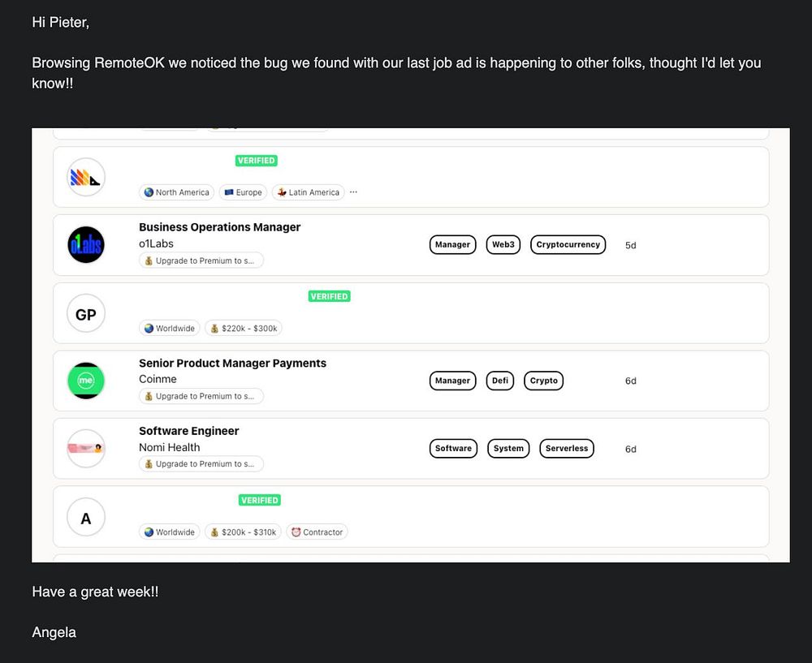
Task: Select the Cryptocurrency tag
Action: coord(568,245)
